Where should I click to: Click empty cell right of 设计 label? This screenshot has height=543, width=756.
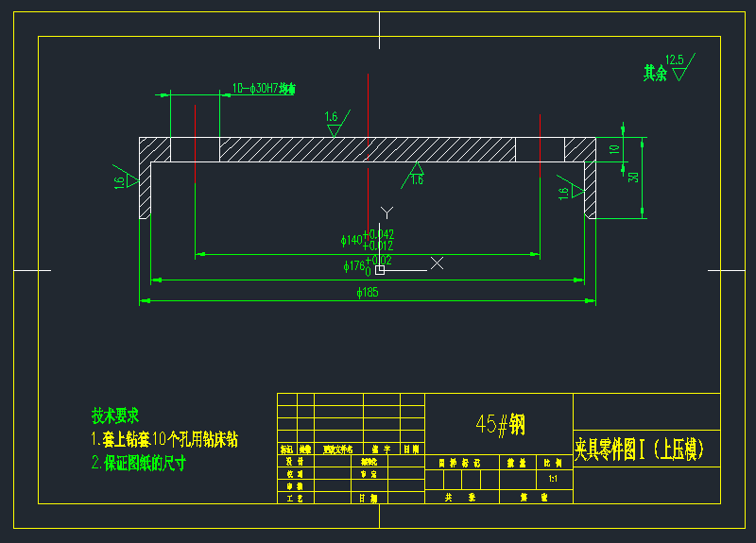point(333,462)
